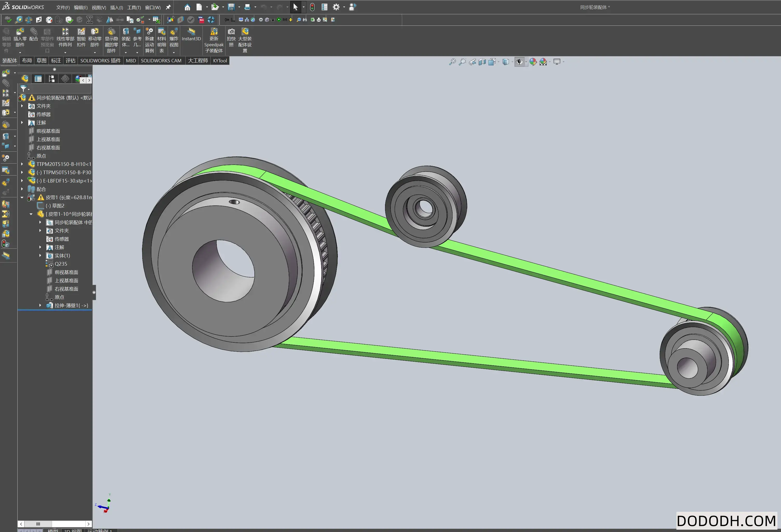
Task: Expand the top-level 注解 tree node
Action: click(22, 123)
